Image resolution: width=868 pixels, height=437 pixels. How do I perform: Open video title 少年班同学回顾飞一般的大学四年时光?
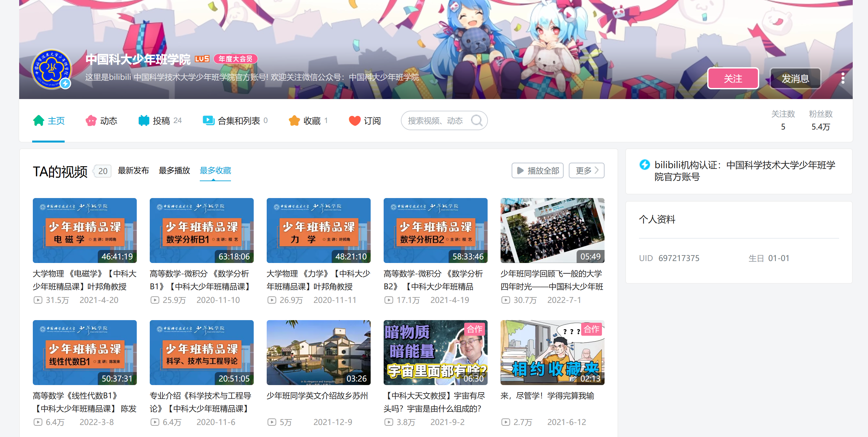[552, 280]
